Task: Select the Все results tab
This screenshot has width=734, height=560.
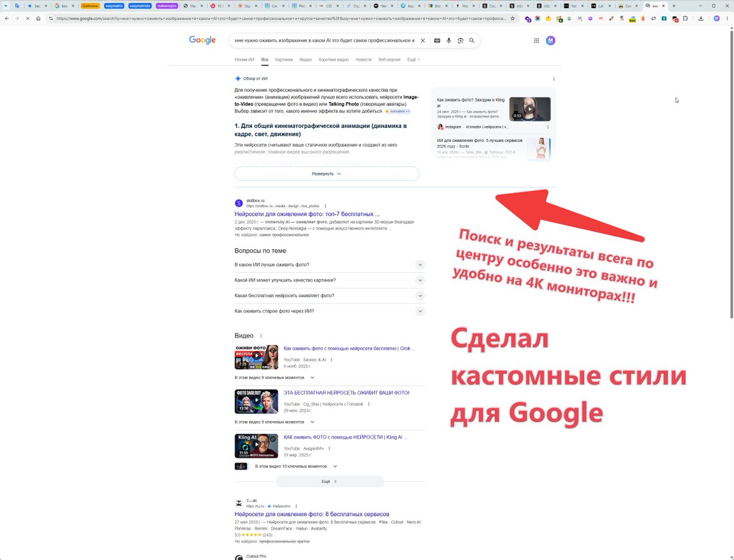Action: pyautogui.click(x=265, y=59)
